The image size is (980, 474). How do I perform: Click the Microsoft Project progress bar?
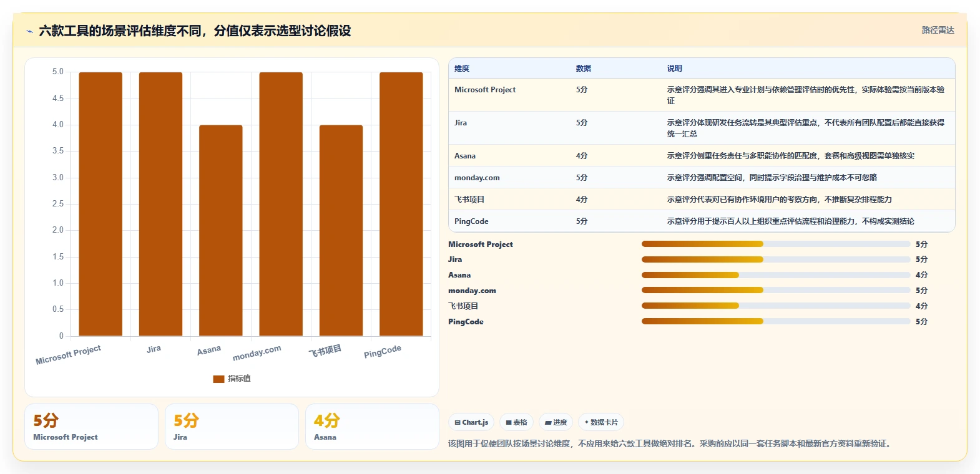point(776,244)
